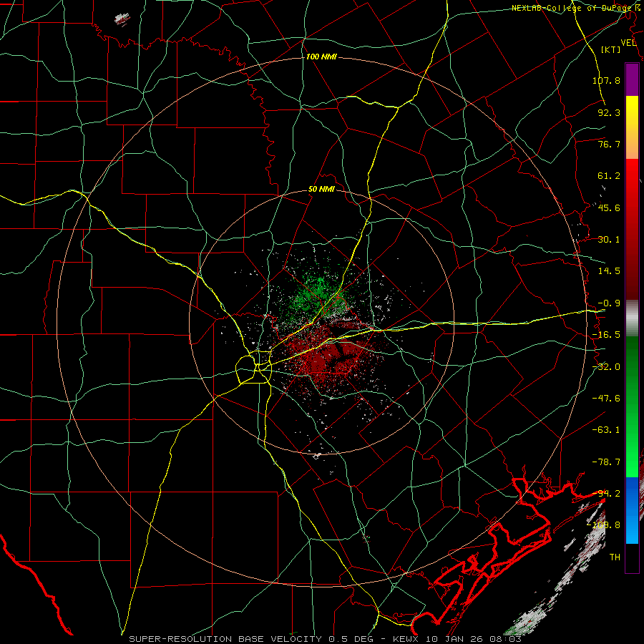Select the VEL legend heading

click(628, 43)
